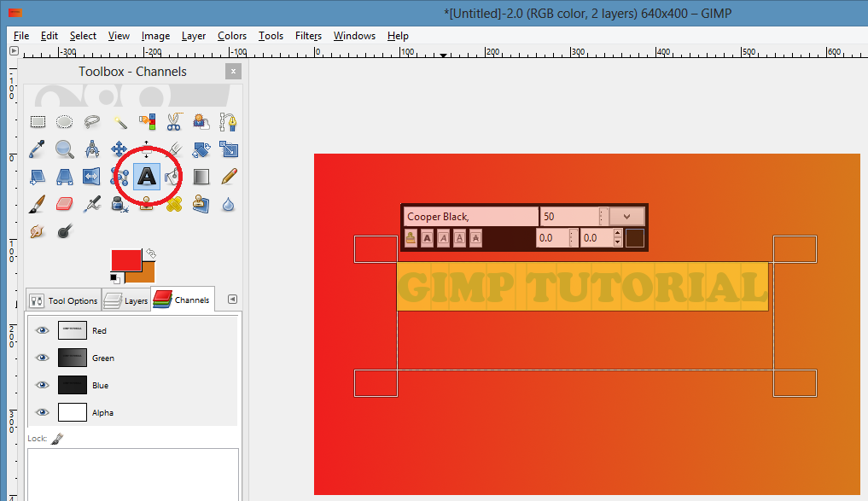Click the Text tool icon
Screen dimensions: 868x501
point(147,177)
